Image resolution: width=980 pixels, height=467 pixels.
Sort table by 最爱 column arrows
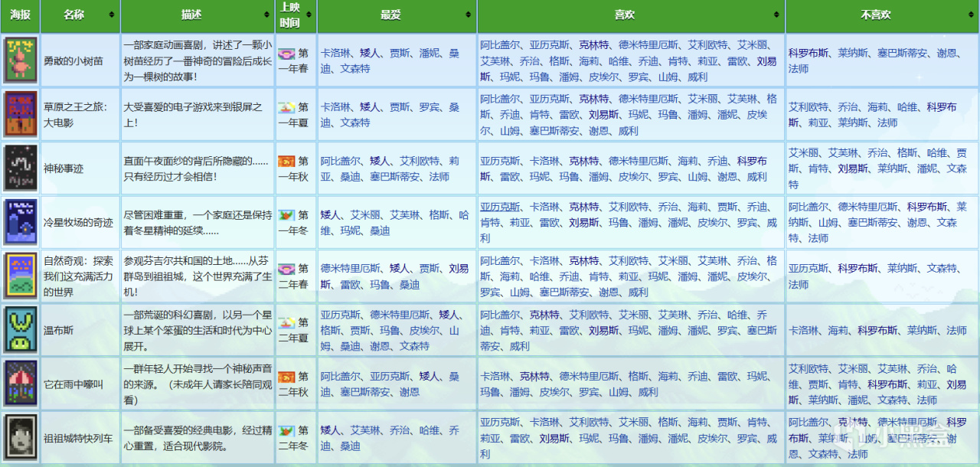coord(470,15)
